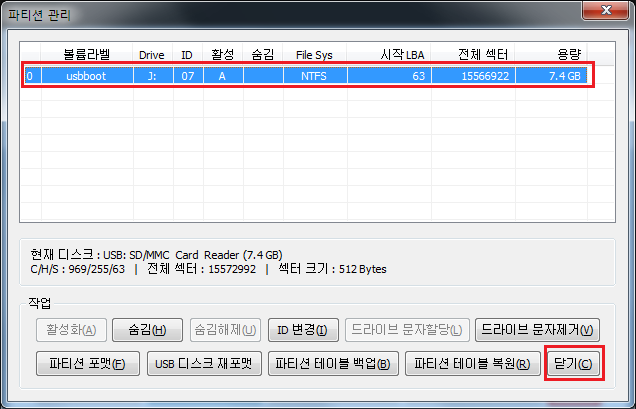Click the NTFS file system cell
The height and width of the screenshot is (409, 636).
[315, 76]
